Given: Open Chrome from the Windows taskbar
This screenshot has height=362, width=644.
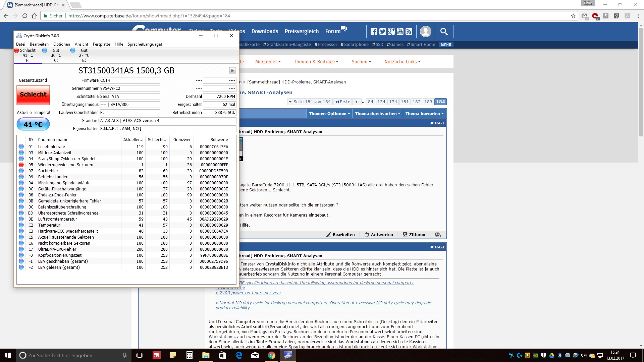Looking at the screenshot, I should [x=272, y=355].
